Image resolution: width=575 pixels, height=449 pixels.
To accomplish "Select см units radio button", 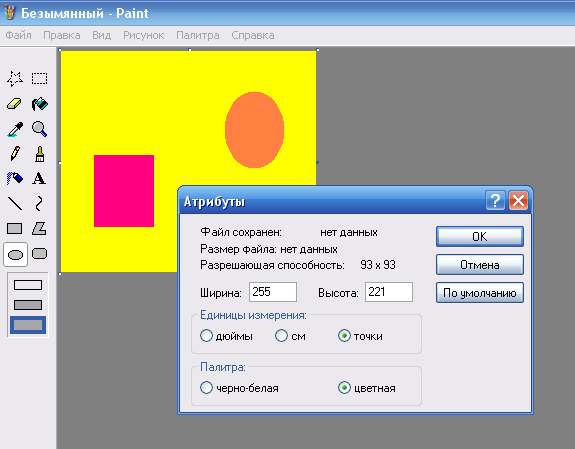I will [281, 336].
